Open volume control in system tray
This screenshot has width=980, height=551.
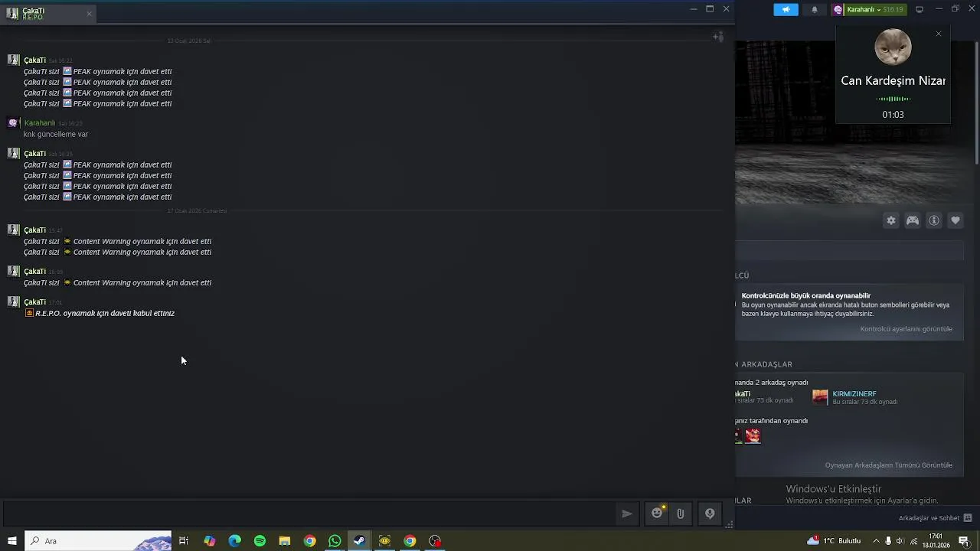click(x=900, y=541)
